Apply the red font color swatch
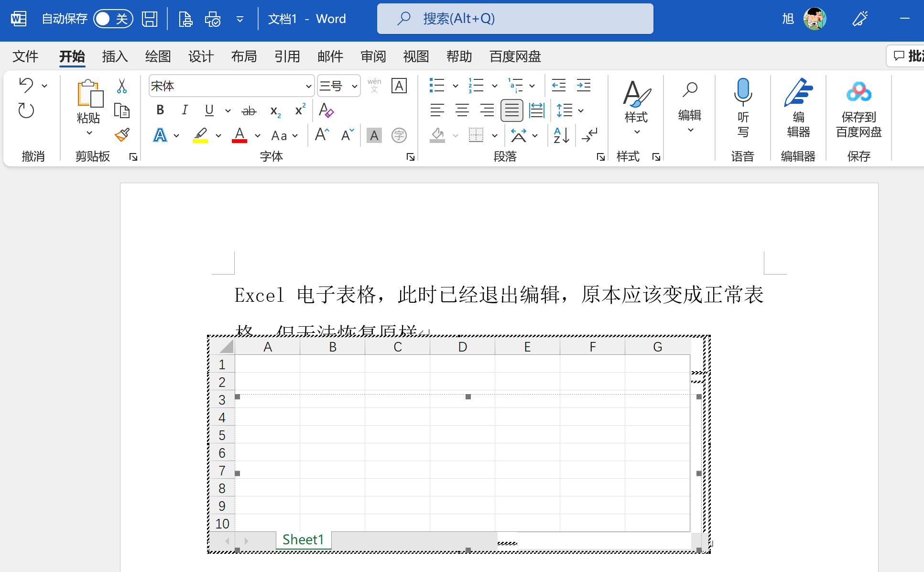 (239, 135)
